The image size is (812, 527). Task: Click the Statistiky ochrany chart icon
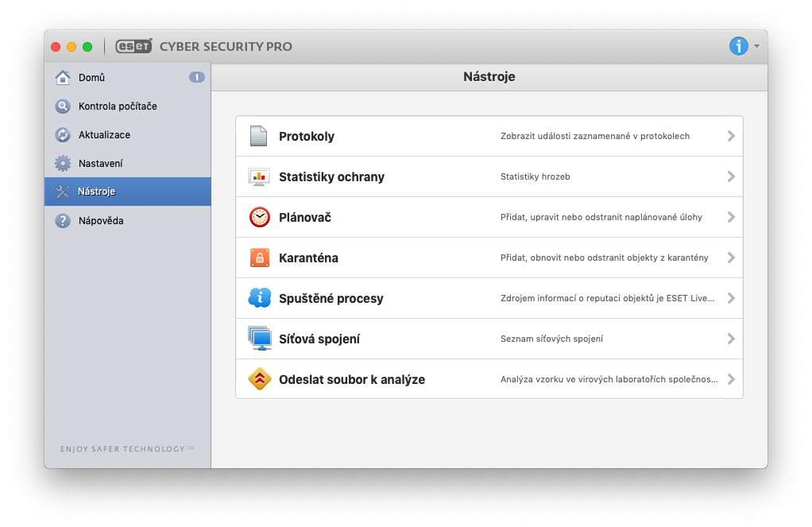(259, 176)
